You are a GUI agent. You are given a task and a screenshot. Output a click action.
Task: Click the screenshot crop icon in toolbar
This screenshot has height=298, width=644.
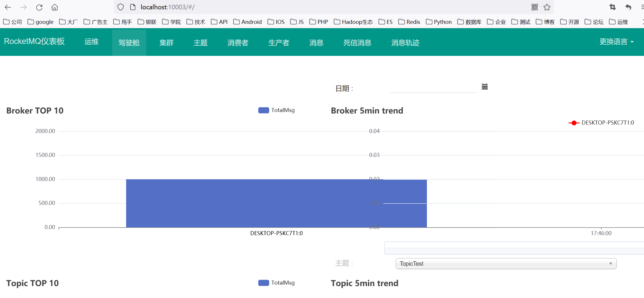(x=613, y=7)
